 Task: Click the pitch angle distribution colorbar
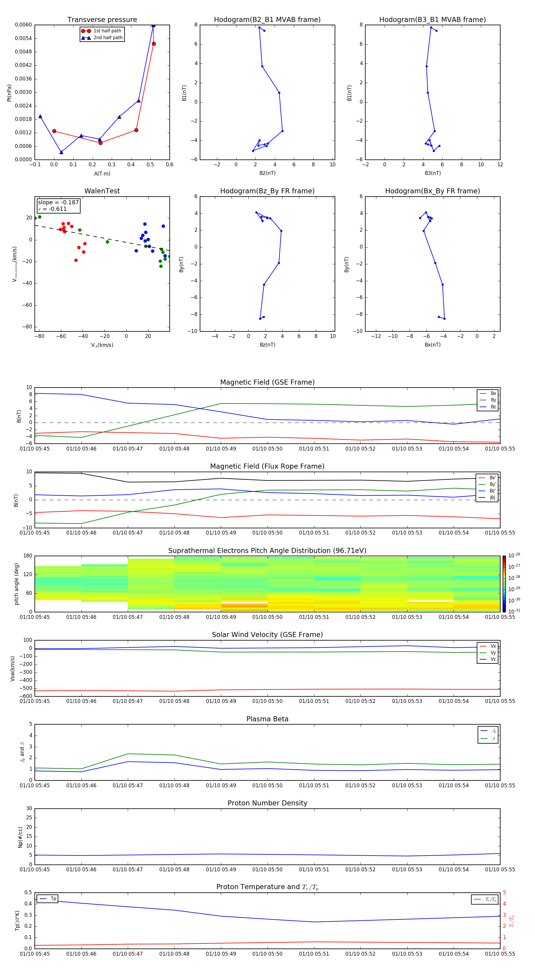click(x=504, y=584)
